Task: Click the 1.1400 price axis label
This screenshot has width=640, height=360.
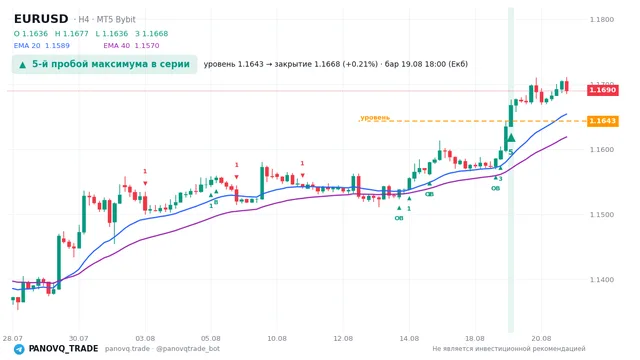Action: pyautogui.click(x=602, y=280)
